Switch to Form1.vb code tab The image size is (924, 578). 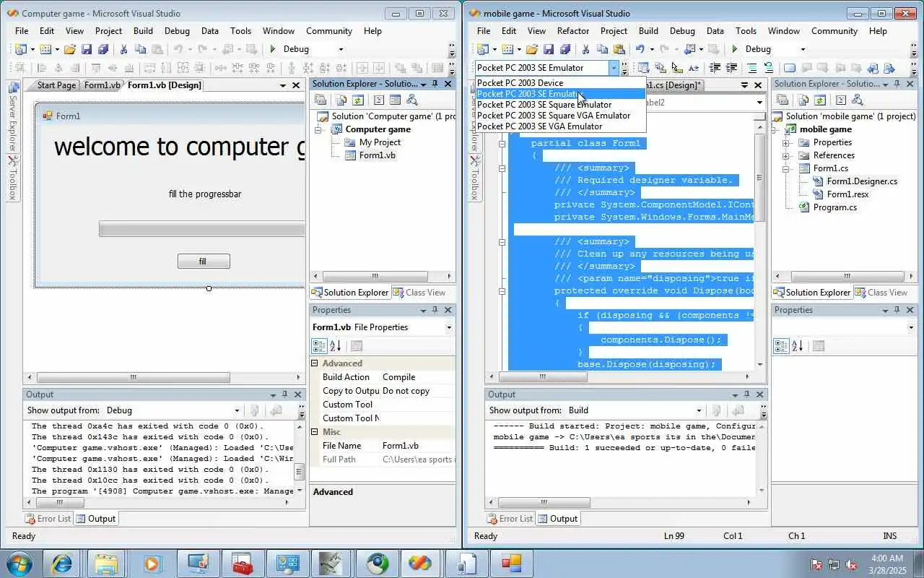click(103, 85)
